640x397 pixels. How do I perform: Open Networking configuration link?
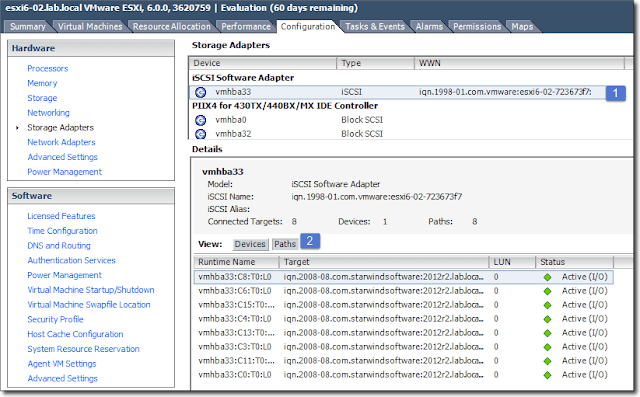(x=48, y=113)
